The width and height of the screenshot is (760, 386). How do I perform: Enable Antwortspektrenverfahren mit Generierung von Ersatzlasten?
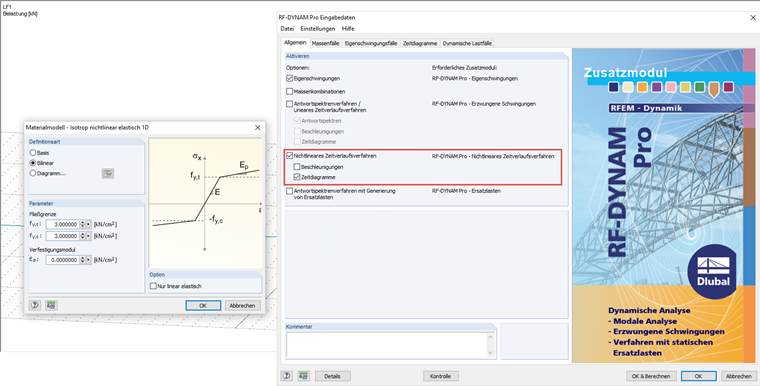pos(289,191)
